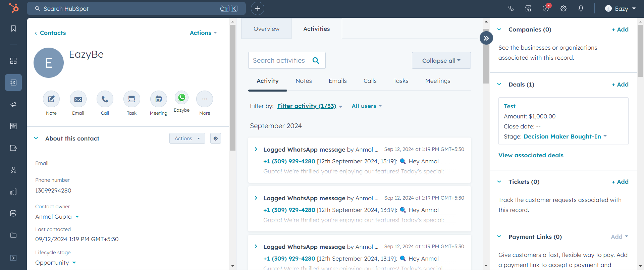Add a new deal
The image size is (644, 270).
[620, 85]
